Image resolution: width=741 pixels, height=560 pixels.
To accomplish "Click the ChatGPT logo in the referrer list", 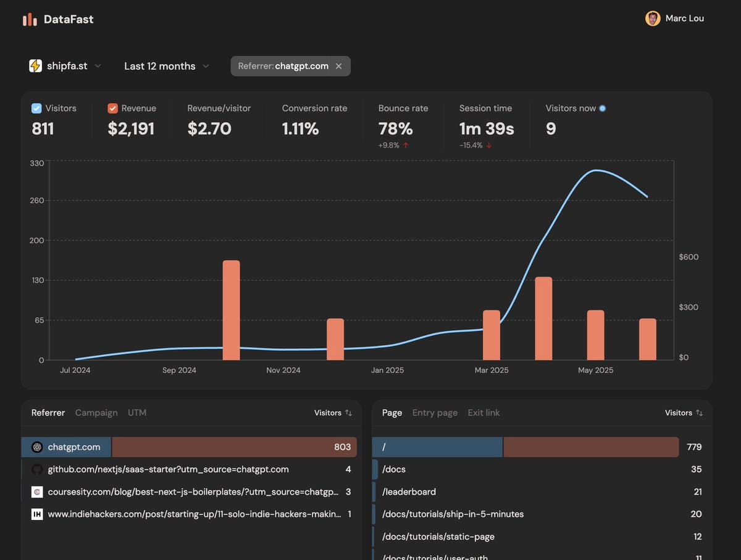I will 37,447.
